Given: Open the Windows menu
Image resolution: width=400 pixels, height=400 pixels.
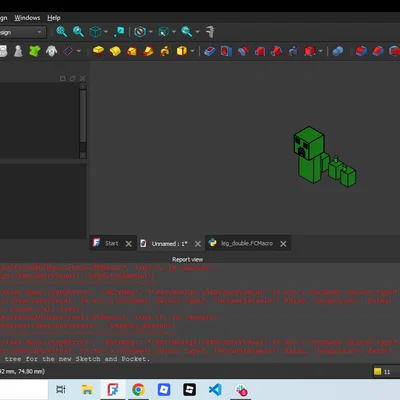Looking at the screenshot, I should click(27, 18).
